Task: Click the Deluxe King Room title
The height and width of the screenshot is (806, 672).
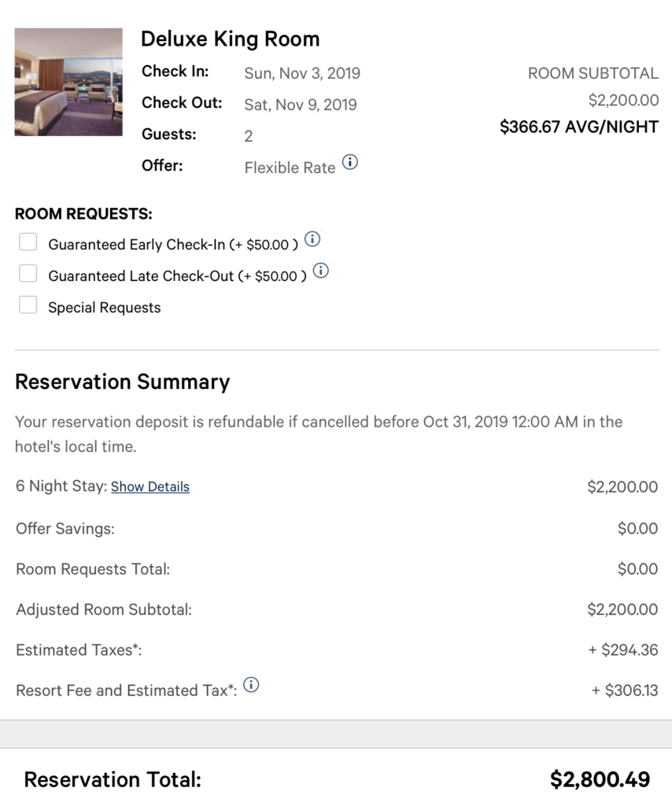Action: pos(231,39)
